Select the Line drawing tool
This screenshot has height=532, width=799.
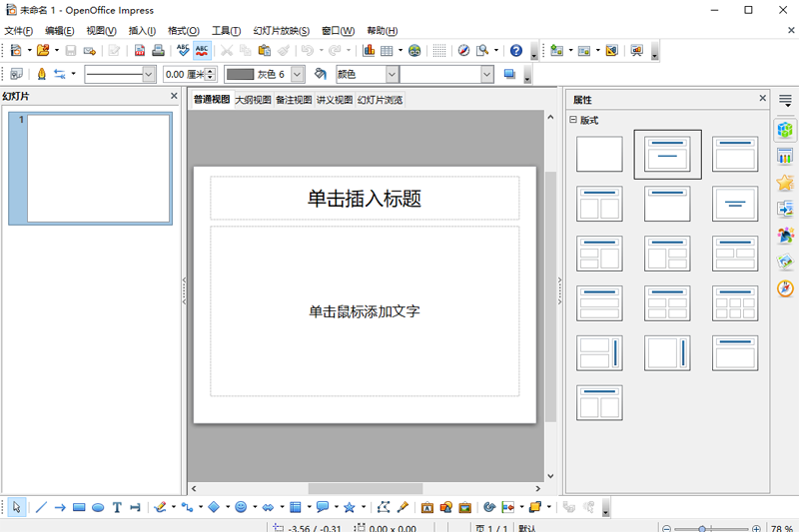tap(41, 507)
